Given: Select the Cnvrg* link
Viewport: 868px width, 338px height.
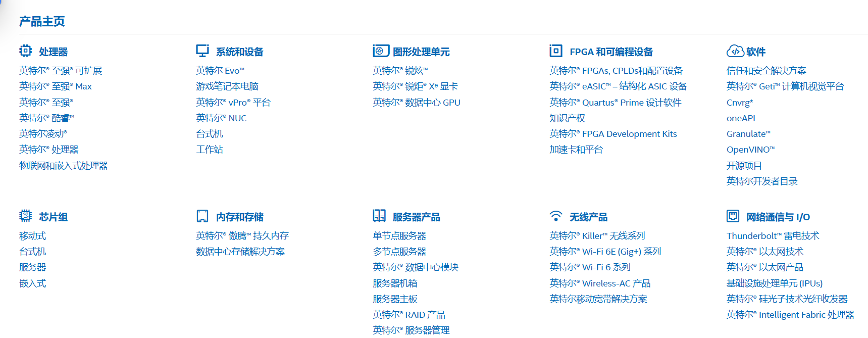Looking at the screenshot, I should coord(740,102).
